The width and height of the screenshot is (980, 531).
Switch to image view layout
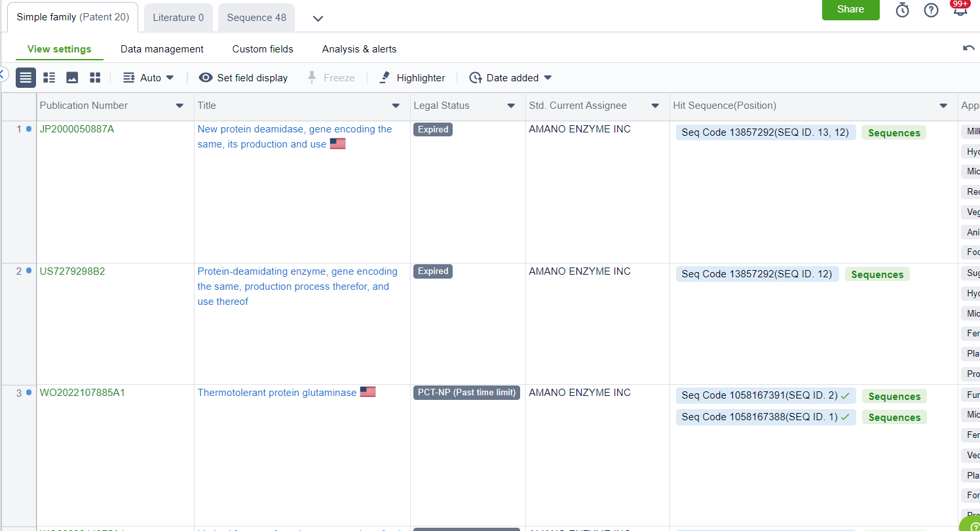[x=72, y=77]
